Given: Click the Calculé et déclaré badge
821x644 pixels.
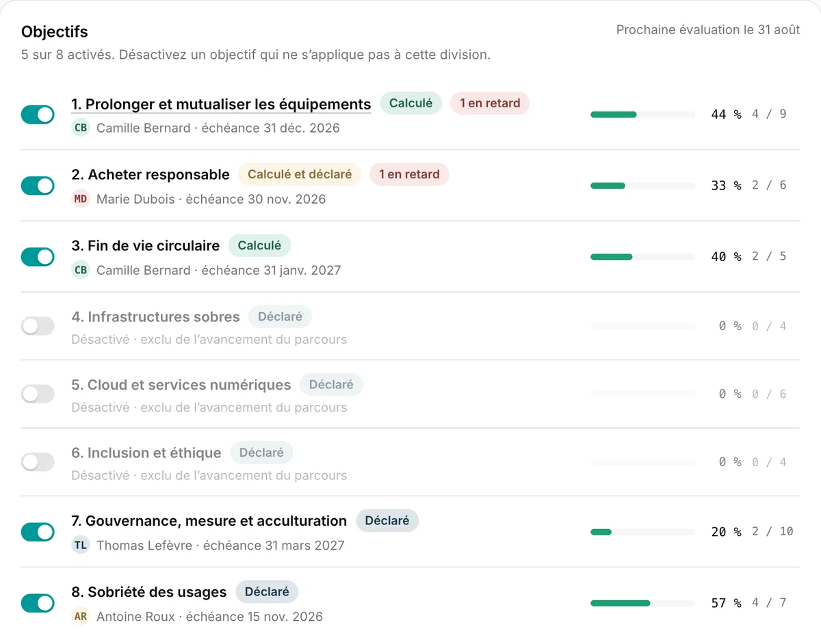Looking at the screenshot, I should [300, 174].
